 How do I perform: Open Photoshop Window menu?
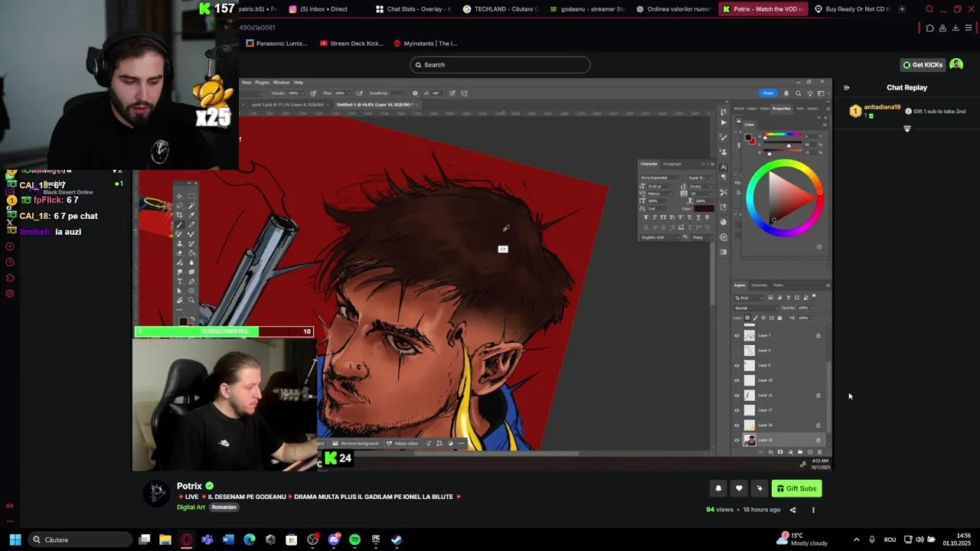tap(281, 82)
